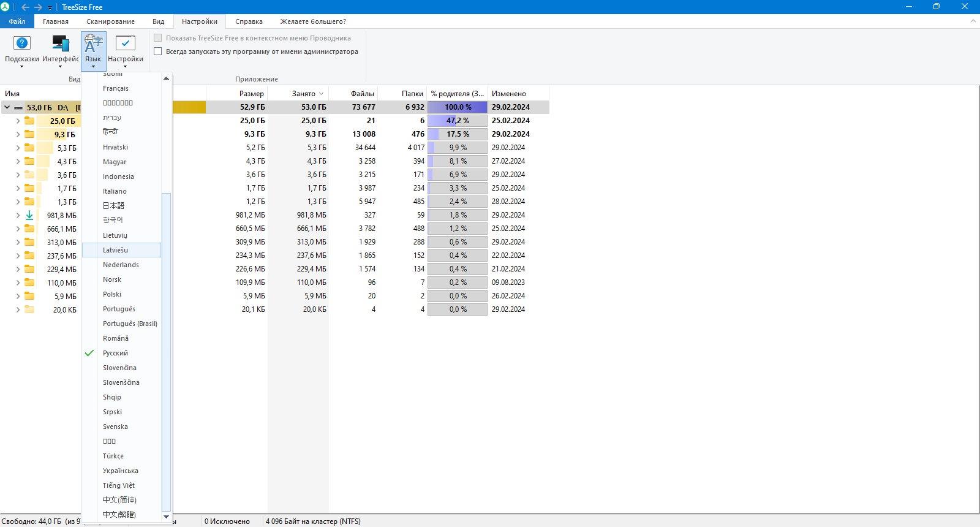Click the language list scrollbar down arrow

tap(166, 517)
